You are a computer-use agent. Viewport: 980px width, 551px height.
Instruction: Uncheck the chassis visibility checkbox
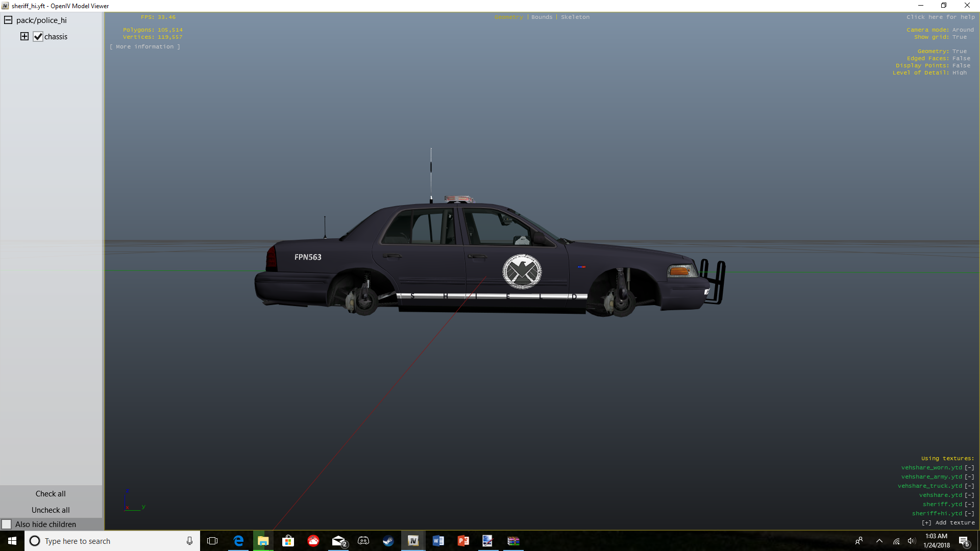coord(38,37)
